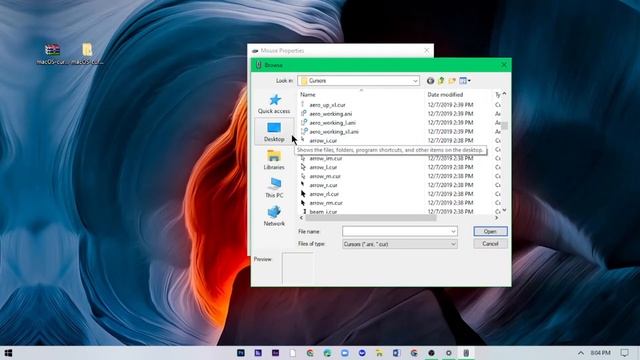Go back to the last folder visited
Viewport: 640px width, 360px height.
[430, 81]
